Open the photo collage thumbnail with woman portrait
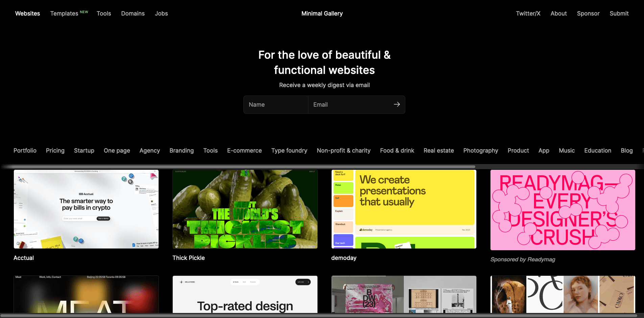The width and height of the screenshot is (644, 318). click(563, 294)
